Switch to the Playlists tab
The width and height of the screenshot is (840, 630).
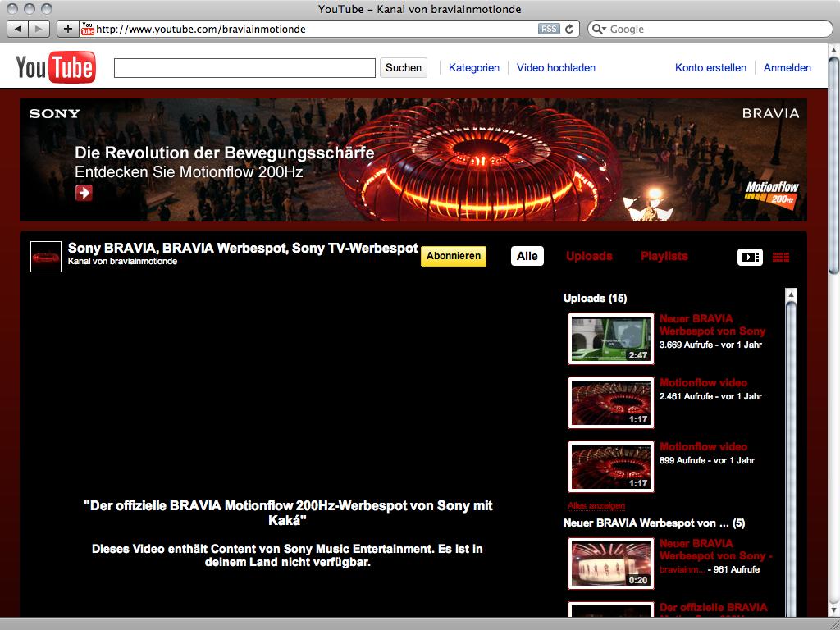(x=664, y=256)
